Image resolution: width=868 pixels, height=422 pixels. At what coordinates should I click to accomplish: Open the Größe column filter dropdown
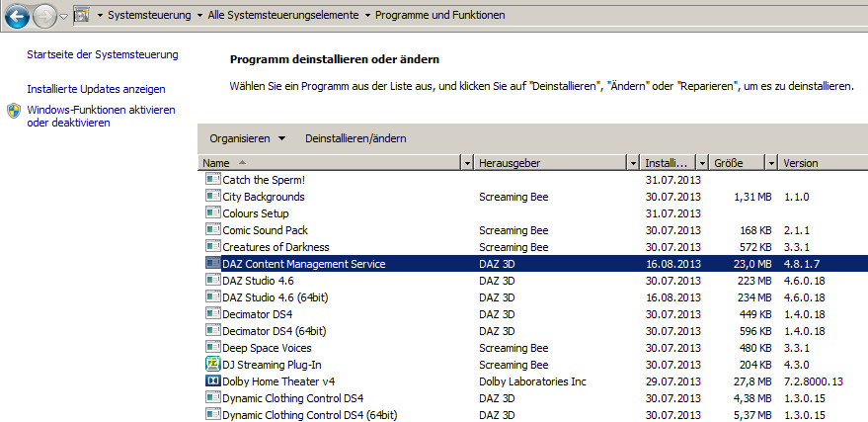[x=771, y=162]
